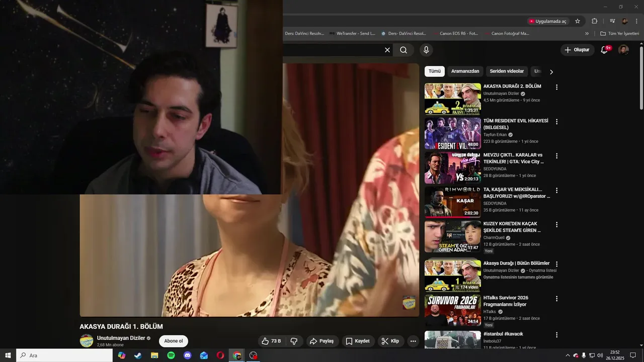Open AKASYA DURAĞI 2. BÖLÜM video title
This screenshot has width=644, height=362.
pos(512,86)
